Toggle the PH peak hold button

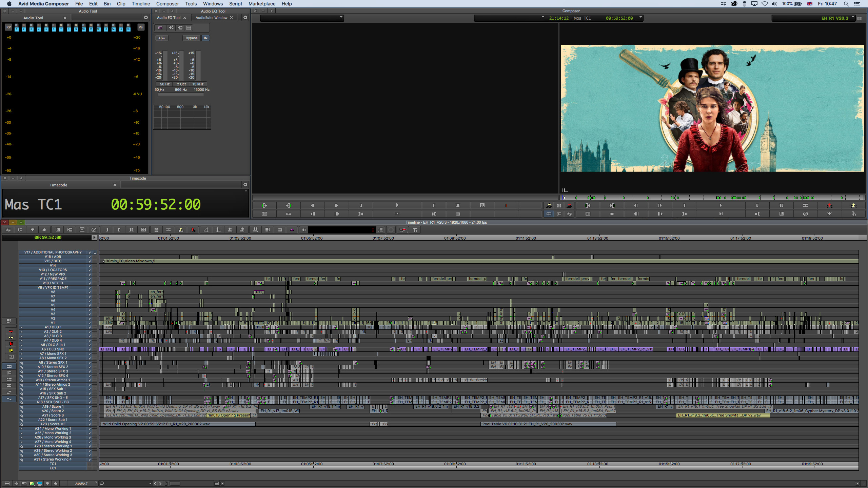[x=141, y=27]
